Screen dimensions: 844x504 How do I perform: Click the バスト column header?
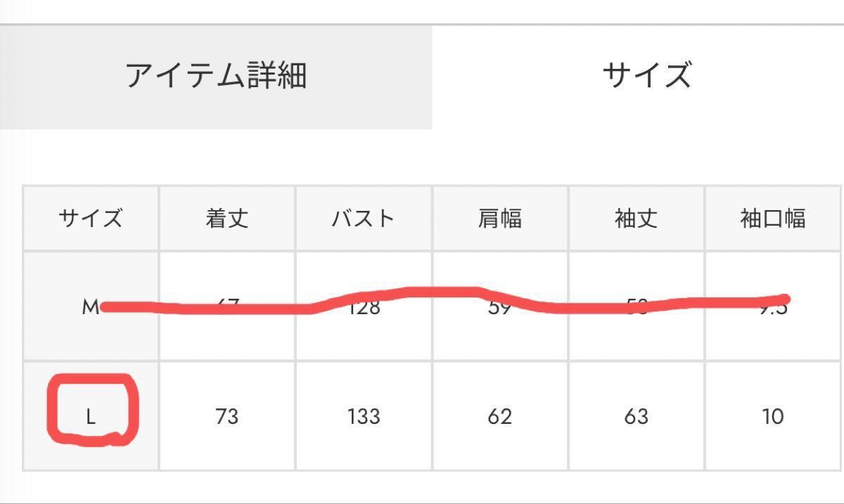[x=364, y=219]
